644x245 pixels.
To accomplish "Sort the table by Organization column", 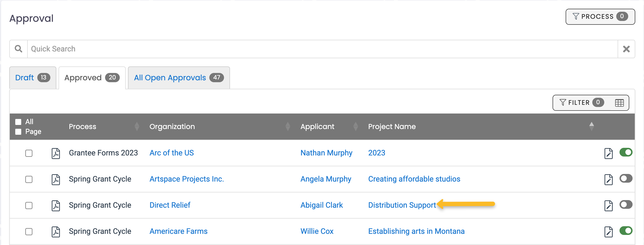I will pos(288,126).
